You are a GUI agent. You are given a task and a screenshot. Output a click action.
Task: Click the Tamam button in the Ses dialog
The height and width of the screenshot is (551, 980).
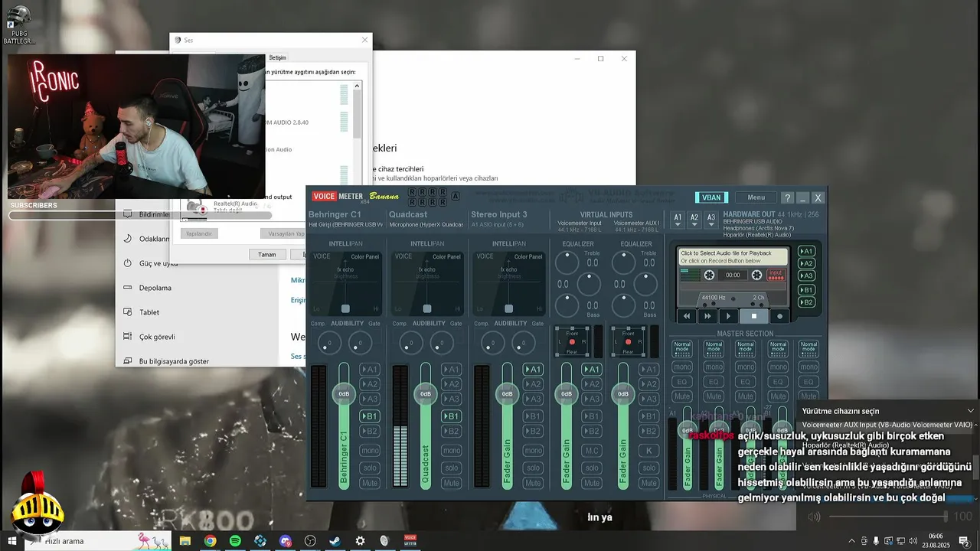(x=266, y=254)
